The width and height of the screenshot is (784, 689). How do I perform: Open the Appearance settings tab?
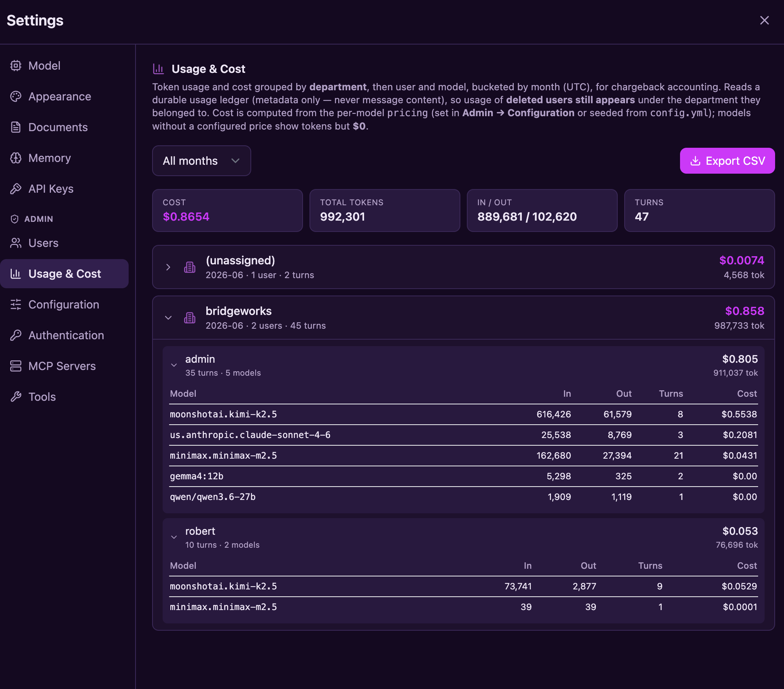coord(64,96)
